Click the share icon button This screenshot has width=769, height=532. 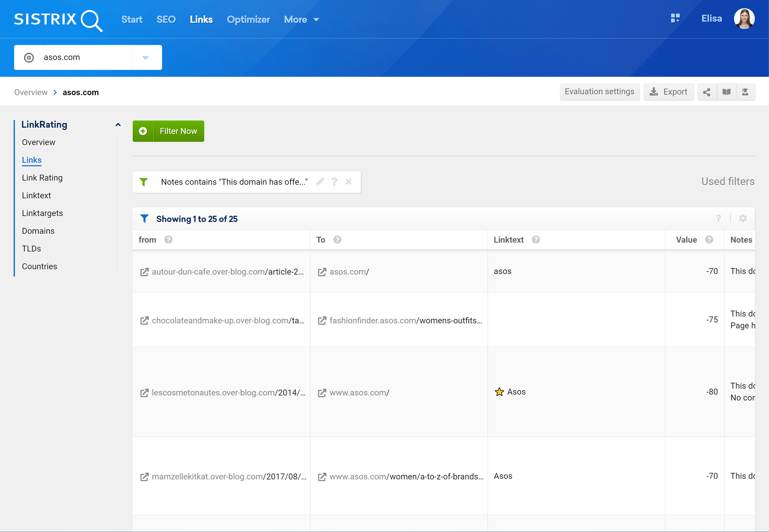click(707, 92)
